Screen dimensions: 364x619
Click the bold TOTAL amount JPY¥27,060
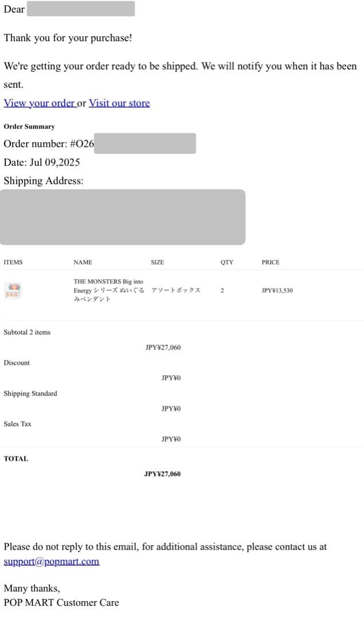163,474
